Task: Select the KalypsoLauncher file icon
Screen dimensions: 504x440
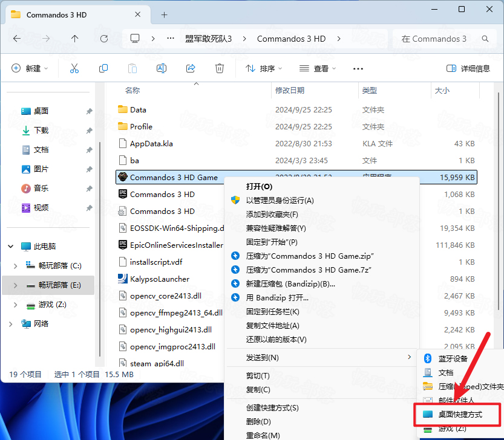Action: pos(122,279)
